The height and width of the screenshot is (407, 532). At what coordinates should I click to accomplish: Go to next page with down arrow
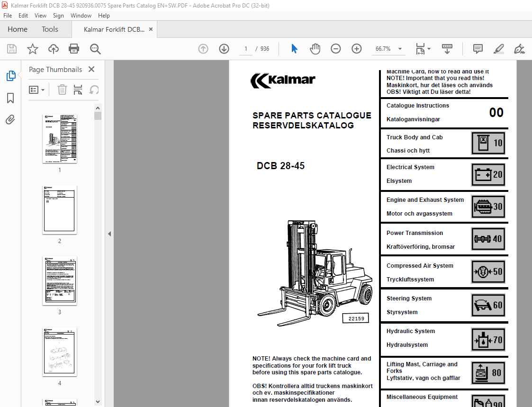tap(224, 48)
